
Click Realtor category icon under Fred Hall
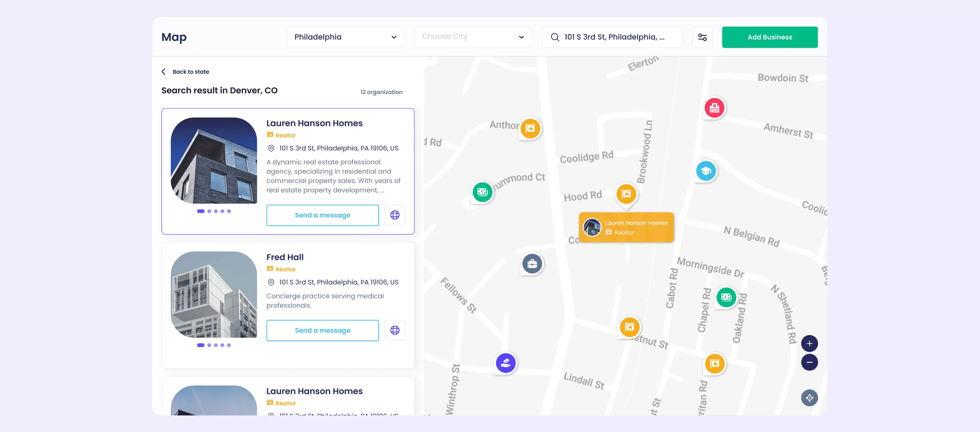270,269
